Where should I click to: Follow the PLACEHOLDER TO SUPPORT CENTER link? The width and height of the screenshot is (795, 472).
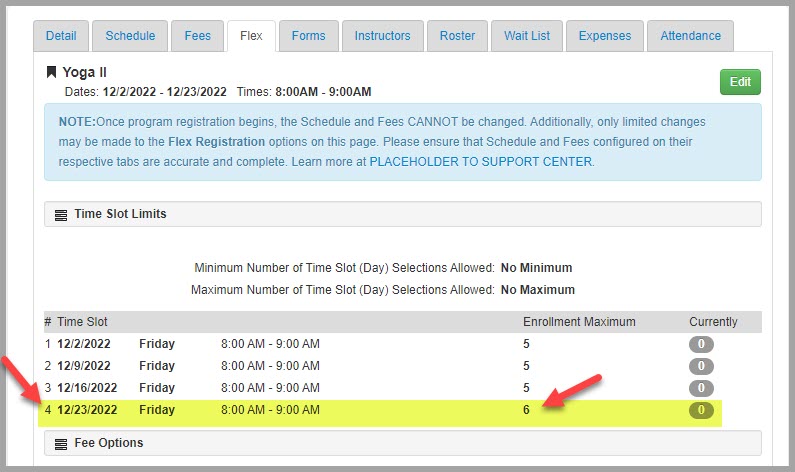[x=481, y=161]
